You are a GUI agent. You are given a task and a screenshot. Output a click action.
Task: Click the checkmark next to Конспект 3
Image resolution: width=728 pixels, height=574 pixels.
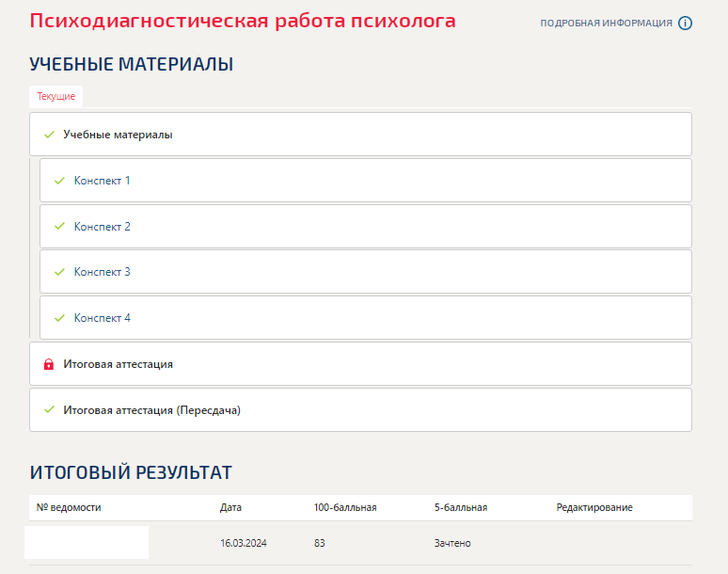coord(59,272)
